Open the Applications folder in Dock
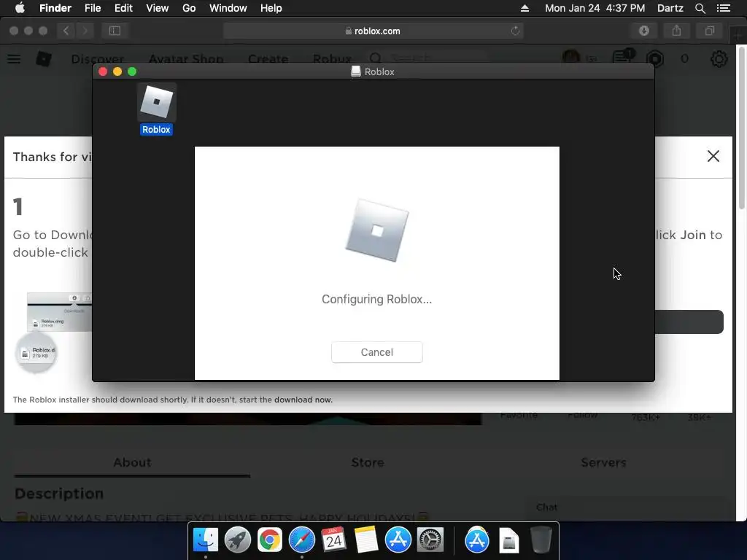 477,540
